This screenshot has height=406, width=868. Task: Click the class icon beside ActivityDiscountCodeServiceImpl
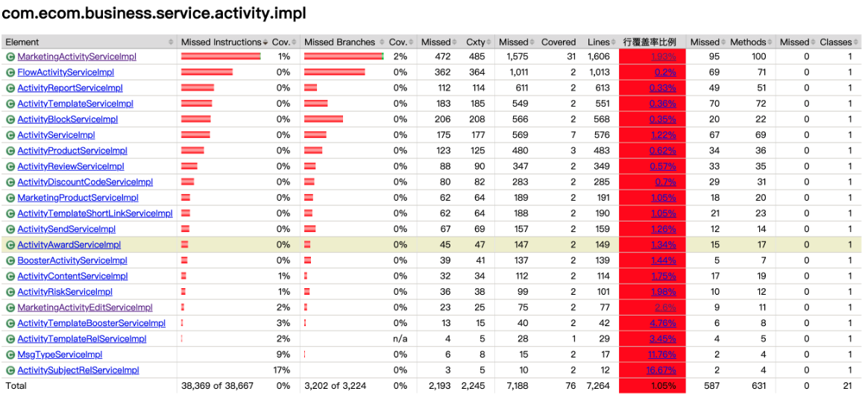[10, 182]
